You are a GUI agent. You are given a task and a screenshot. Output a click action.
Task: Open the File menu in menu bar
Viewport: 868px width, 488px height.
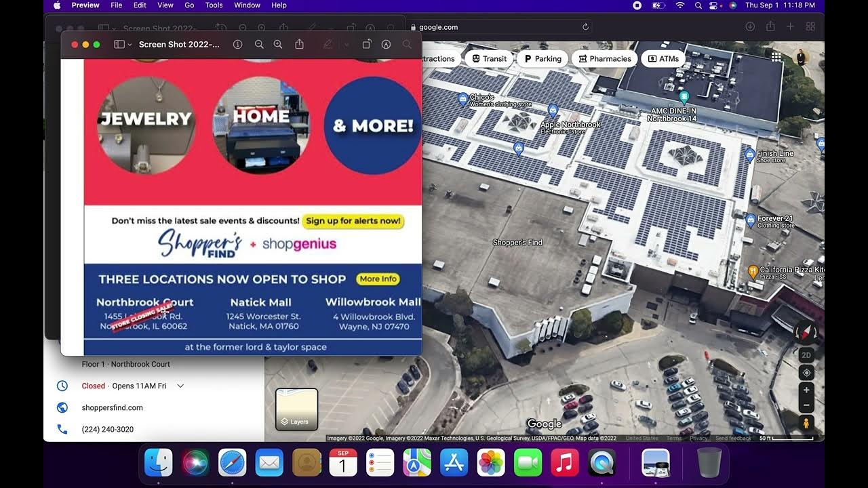117,5
